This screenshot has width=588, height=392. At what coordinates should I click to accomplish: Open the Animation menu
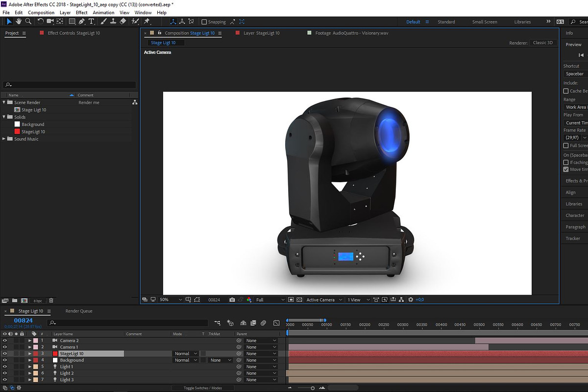[x=103, y=13]
